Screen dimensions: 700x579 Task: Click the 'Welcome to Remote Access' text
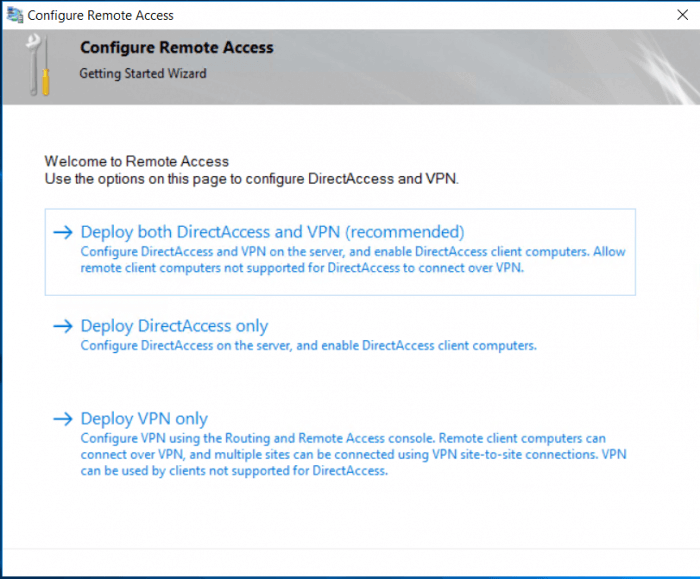pyautogui.click(x=137, y=161)
